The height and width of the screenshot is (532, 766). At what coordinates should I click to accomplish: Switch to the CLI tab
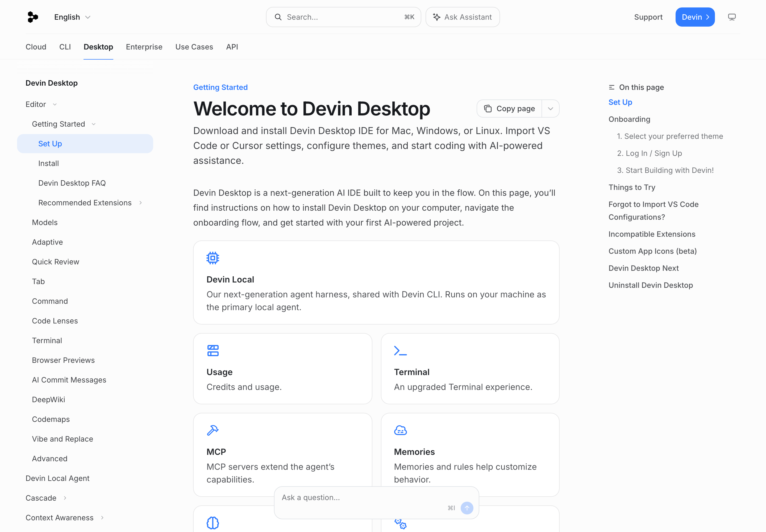[65, 47]
